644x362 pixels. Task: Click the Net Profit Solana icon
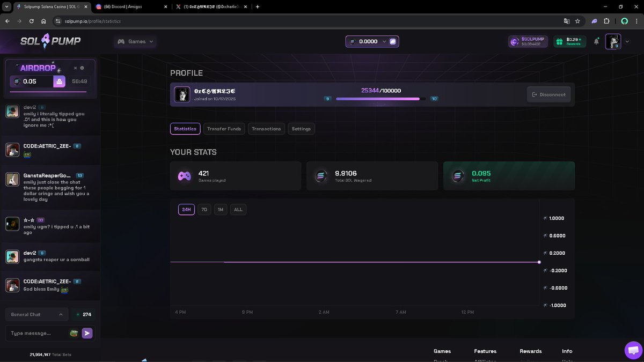(458, 176)
